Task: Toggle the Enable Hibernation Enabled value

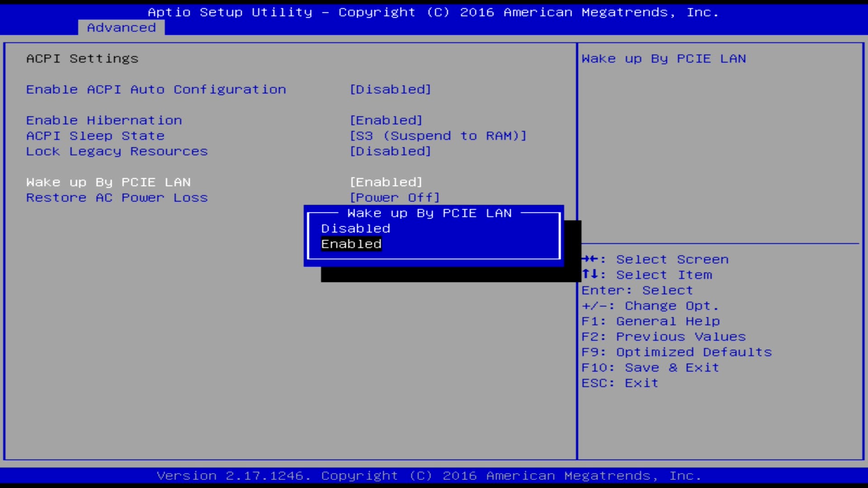Action: click(386, 120)
